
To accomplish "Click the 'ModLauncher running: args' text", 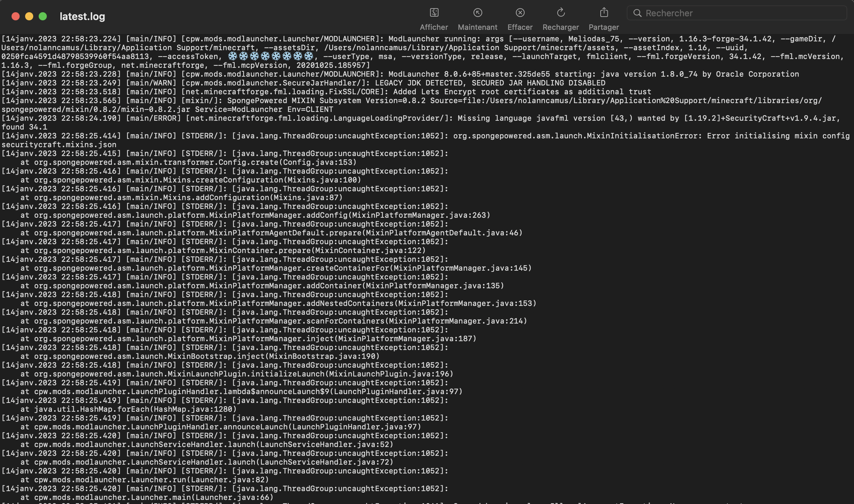I will [x=446, y=39].
